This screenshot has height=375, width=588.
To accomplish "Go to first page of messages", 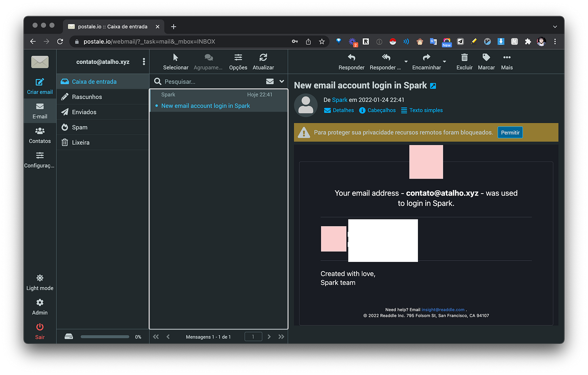I will point(156,337).
